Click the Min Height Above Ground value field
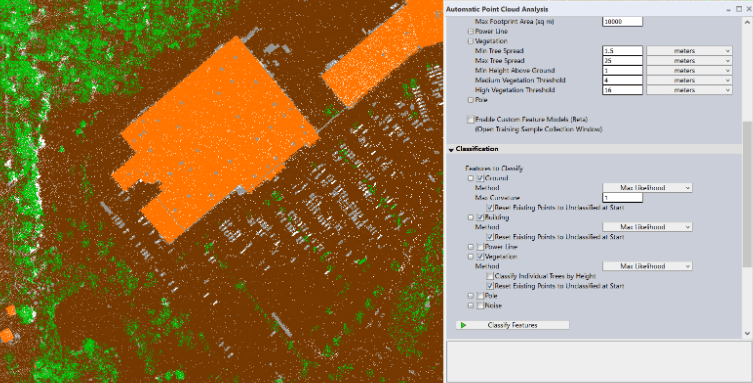 [x=622, y=71]
